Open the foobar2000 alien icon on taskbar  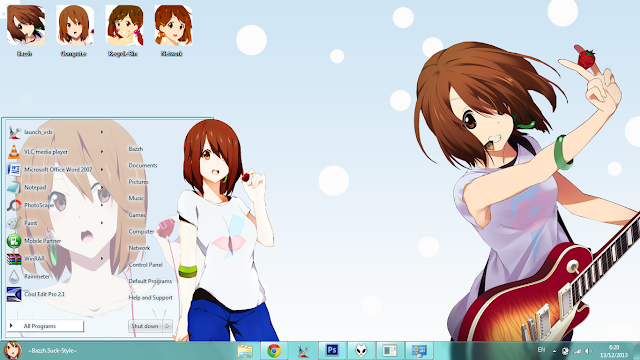(x=361, y=351)
